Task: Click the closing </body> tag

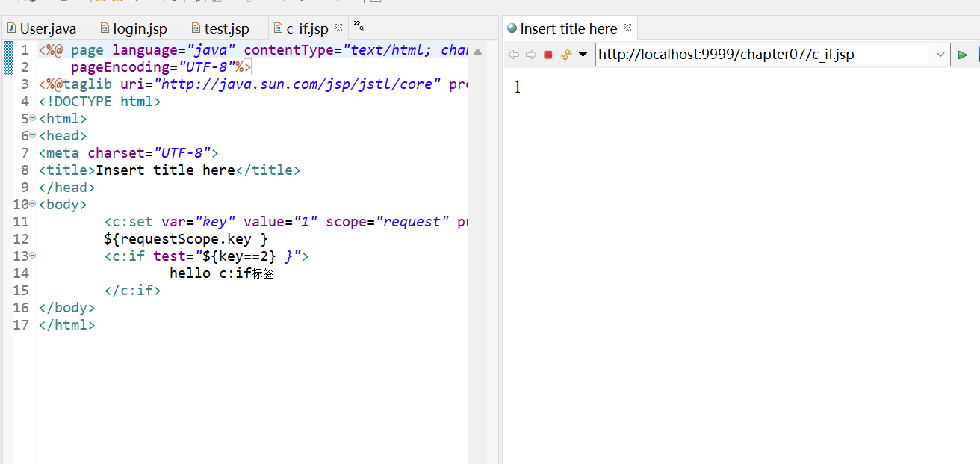Action: [x=66, y=307]
